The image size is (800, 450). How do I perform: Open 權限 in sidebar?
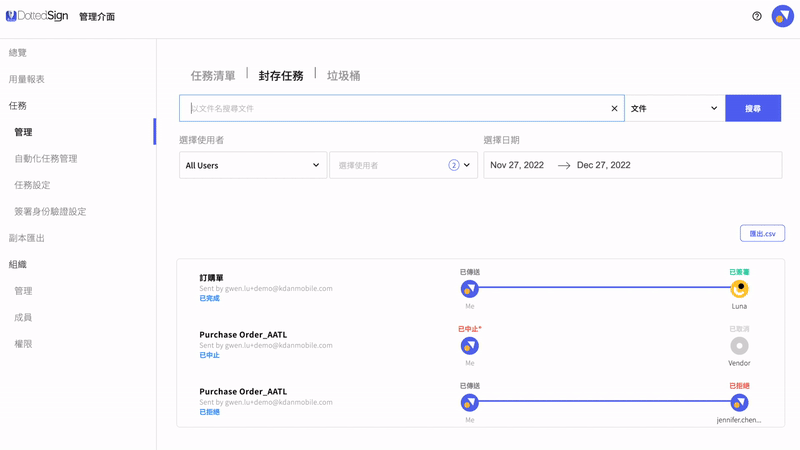point(23,344)
